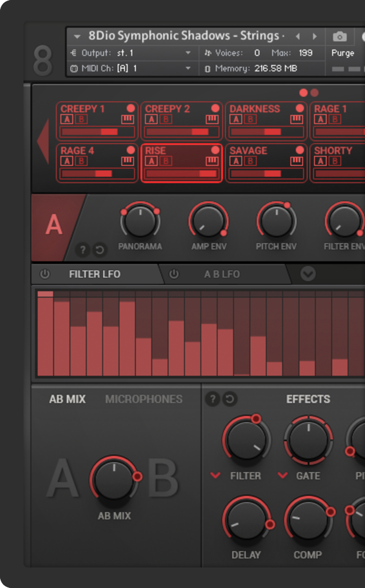Image resolution: width=365 pixels, height=588 pixels.
Task: Toggle the FILTER LFO power button
Action: 45,274
